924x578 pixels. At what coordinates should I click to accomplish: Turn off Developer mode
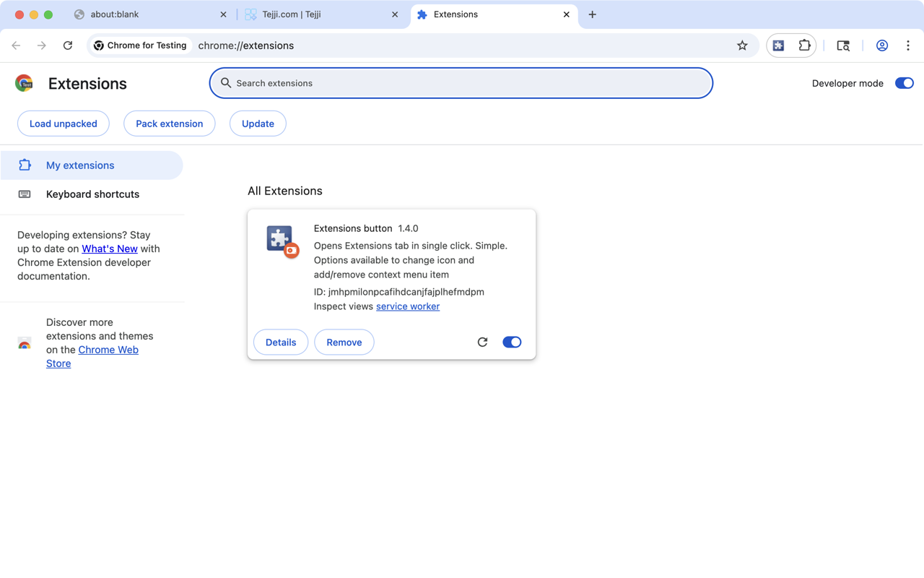tap(904, 82)
